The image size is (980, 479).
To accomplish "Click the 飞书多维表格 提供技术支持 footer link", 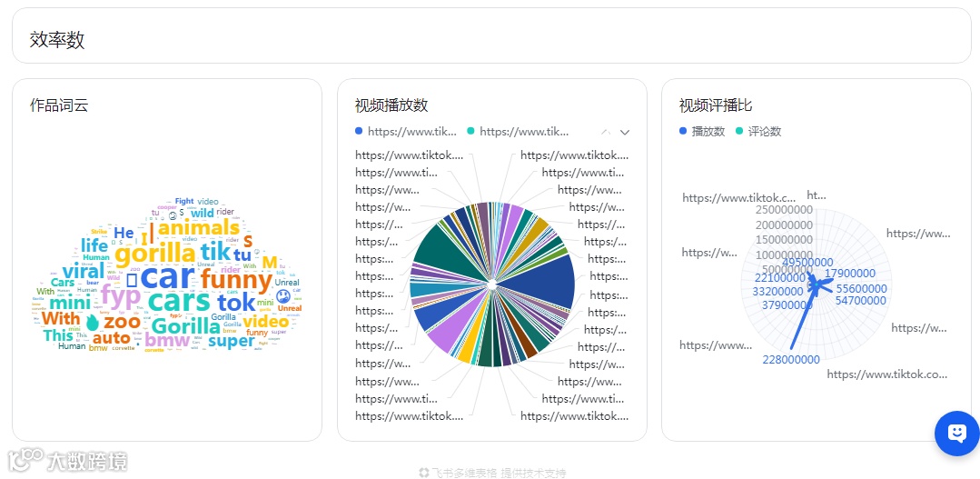I will [x=492, y=473].
